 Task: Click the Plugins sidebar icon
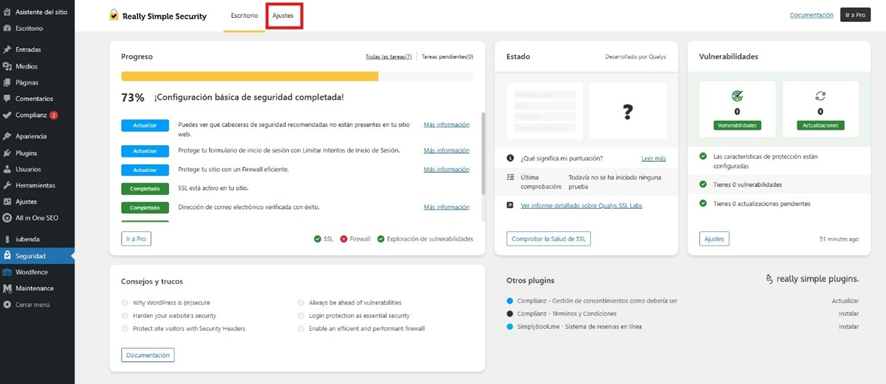click(7, 153)
